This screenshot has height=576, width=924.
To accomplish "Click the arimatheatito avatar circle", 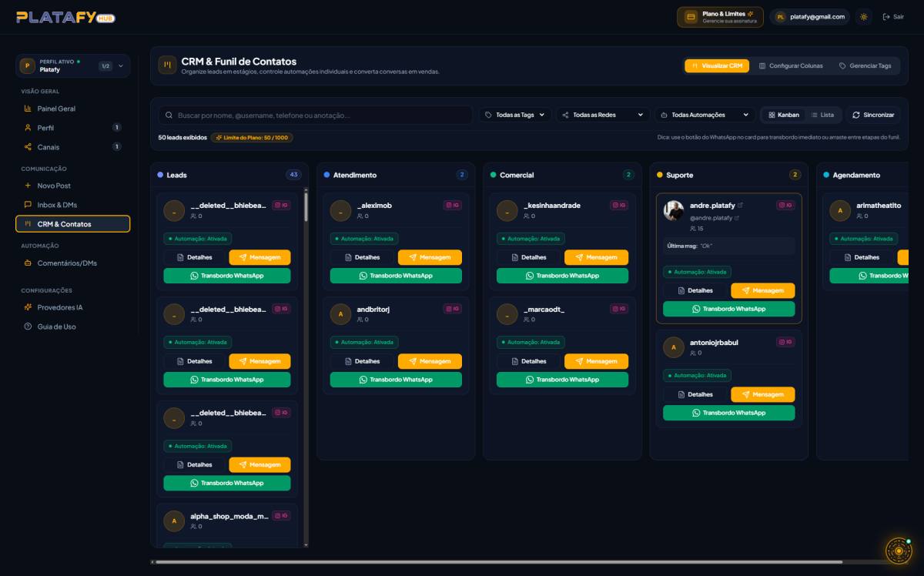I will (x=839, y=211).
